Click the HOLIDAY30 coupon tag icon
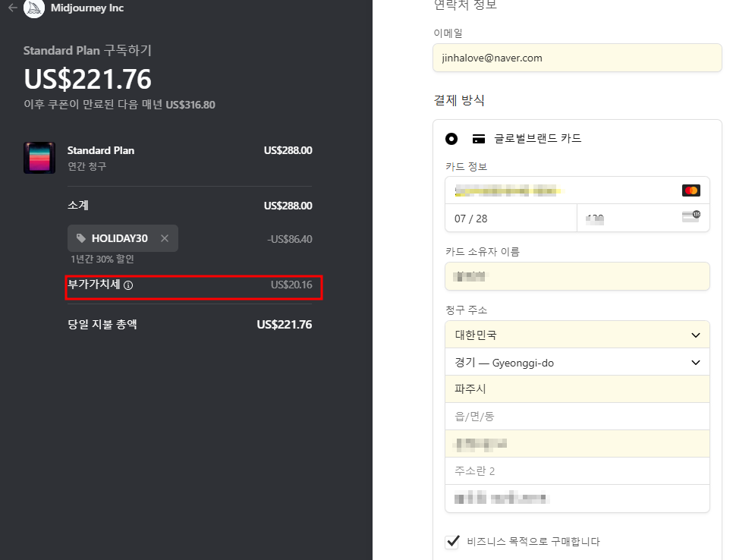 tap(81, 238)
